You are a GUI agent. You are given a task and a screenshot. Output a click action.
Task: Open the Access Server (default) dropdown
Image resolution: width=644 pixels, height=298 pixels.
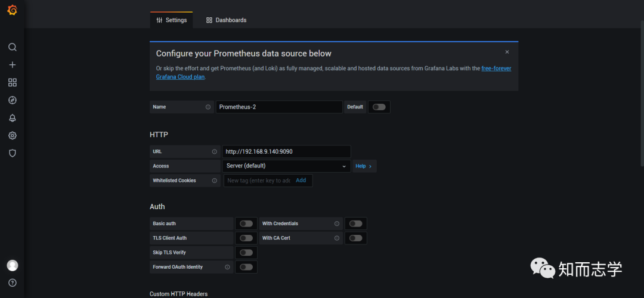[x=286, y=166]
